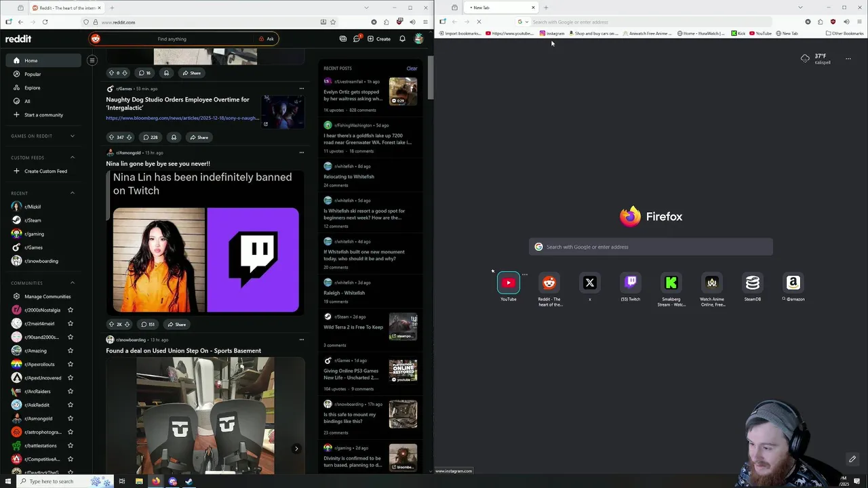Viewport: 868px width, 488px height.
Task: Give award on Naughty Dog post
Action: click(x=174, y=137)
